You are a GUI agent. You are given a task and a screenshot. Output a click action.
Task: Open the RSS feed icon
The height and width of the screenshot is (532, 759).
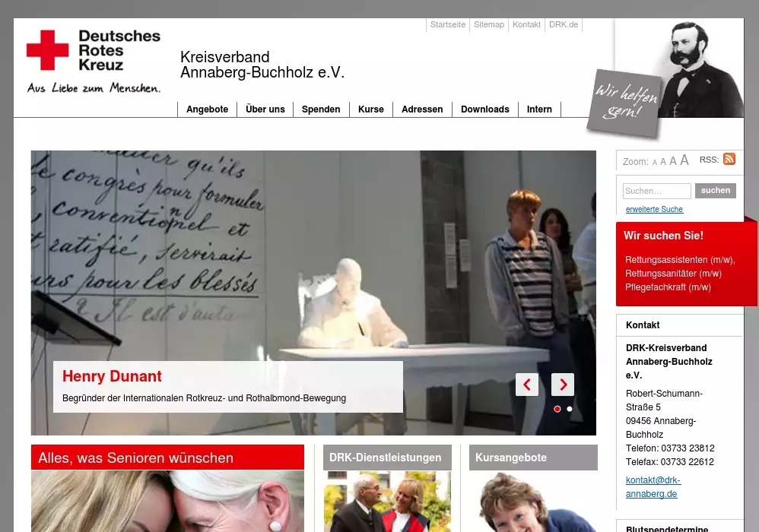729,159
